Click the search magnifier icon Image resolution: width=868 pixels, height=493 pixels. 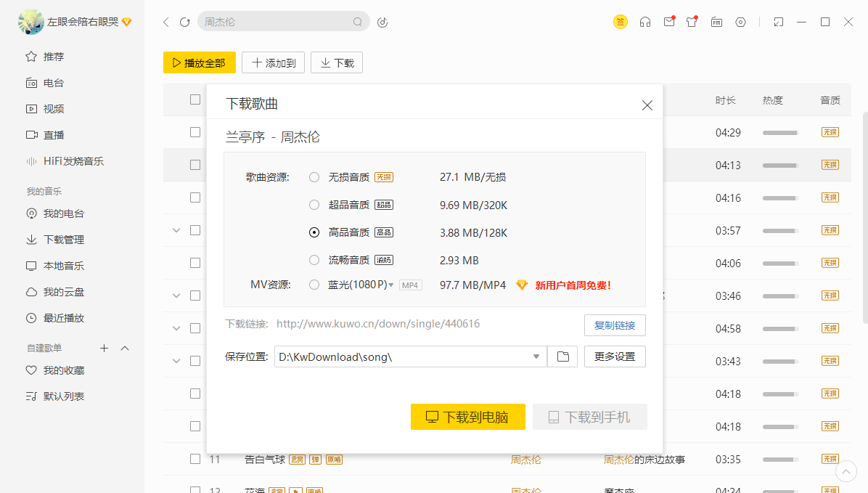click(358, 23)
